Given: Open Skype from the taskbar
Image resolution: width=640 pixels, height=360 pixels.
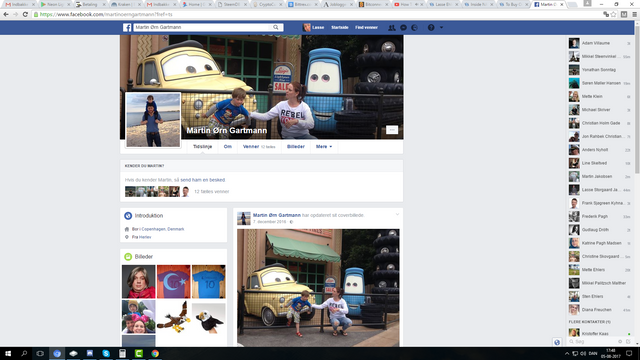Looking at the screenshot, I should pyautogui.click(x=106, y=353).
